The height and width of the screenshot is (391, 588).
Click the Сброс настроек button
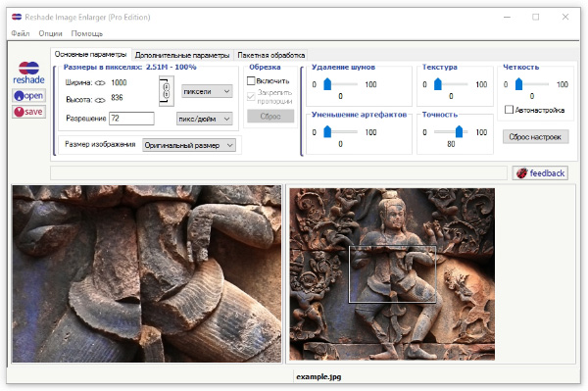[x=535, y=137]
